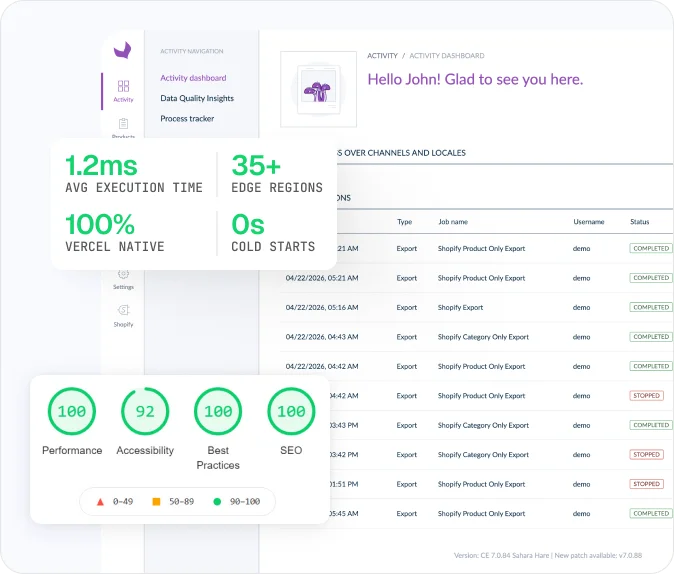Click the 0s cold starts stat
674x574 pixels.
[x=273, y=233]
